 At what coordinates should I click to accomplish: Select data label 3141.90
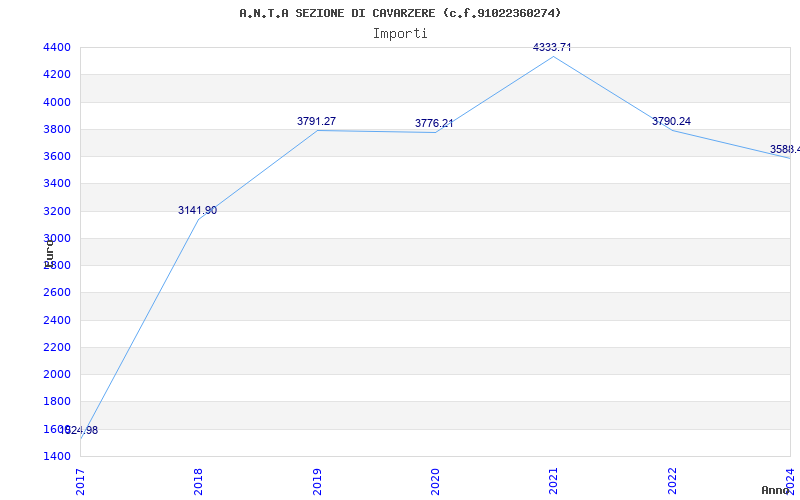[197, 210]
